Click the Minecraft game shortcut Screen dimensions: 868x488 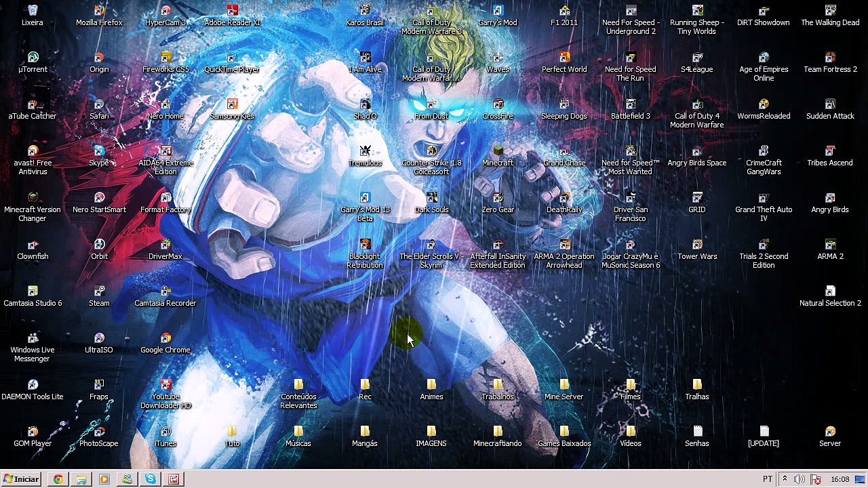tap(498, 156)
